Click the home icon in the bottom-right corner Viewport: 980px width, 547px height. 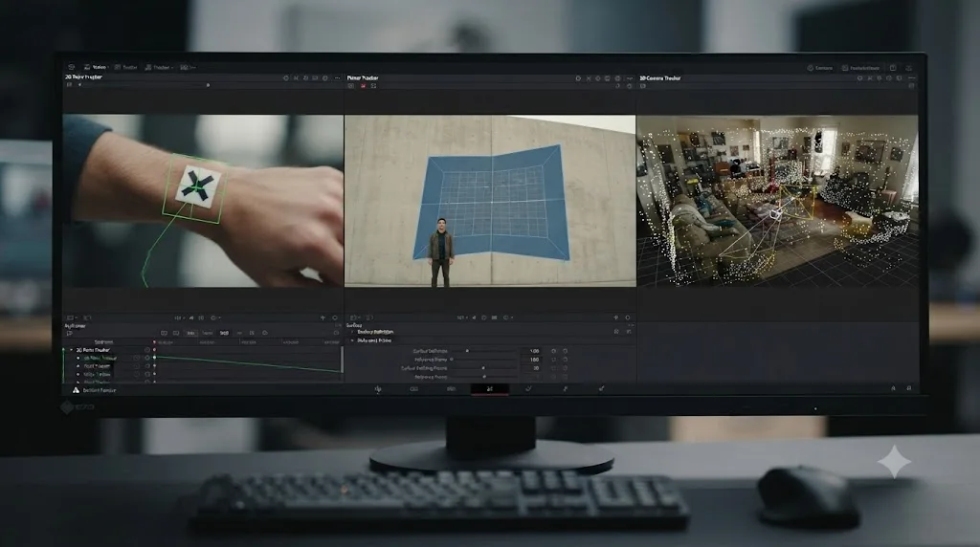tap(893, 388)
